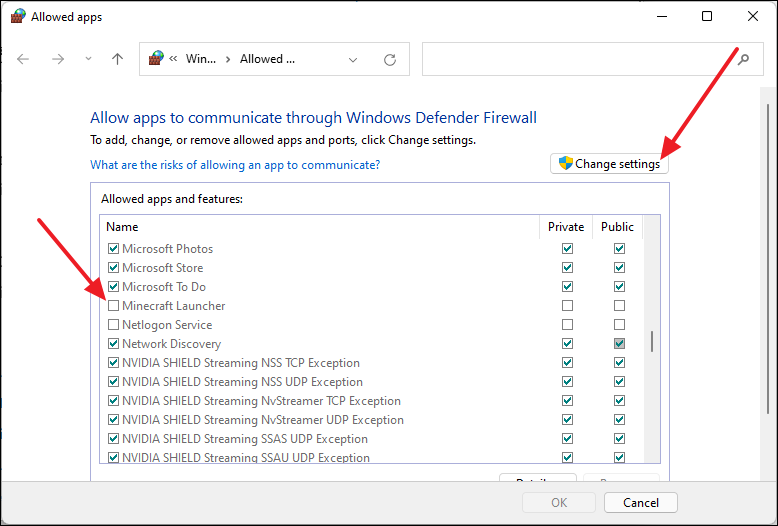Select the 'Netlogon Service' row text
The width and height of the screenshot is (778, 526).
tap(167, 325)
